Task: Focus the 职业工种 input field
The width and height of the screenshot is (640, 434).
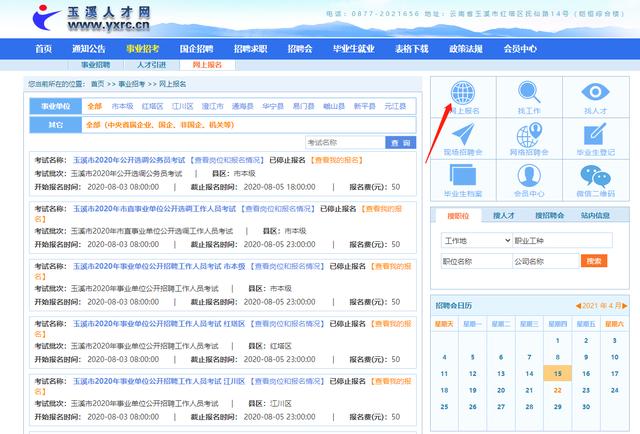Action: [562, 240]
